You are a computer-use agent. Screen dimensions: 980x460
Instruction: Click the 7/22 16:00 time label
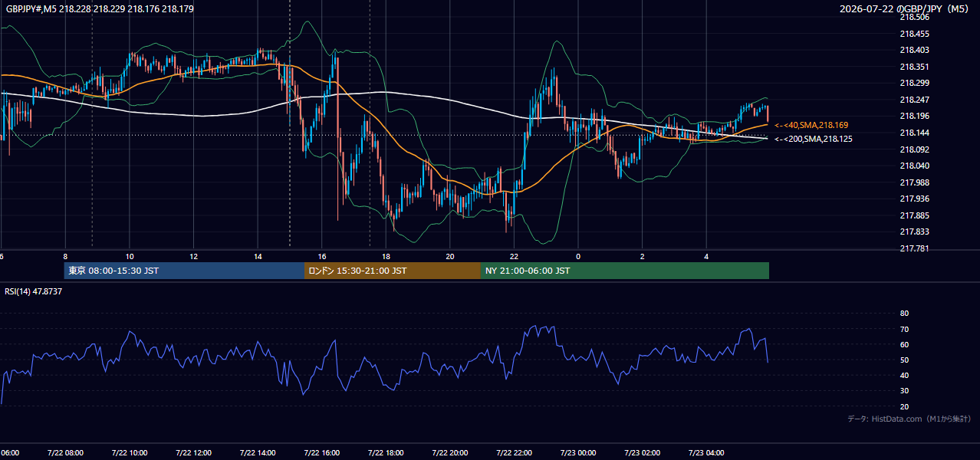[322, 453]
